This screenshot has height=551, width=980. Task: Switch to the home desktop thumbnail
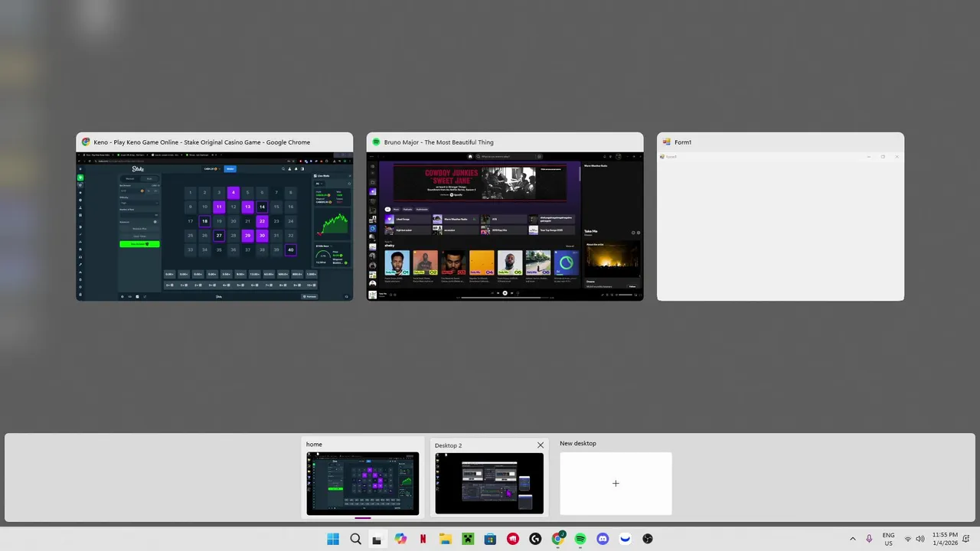(363, 483)
